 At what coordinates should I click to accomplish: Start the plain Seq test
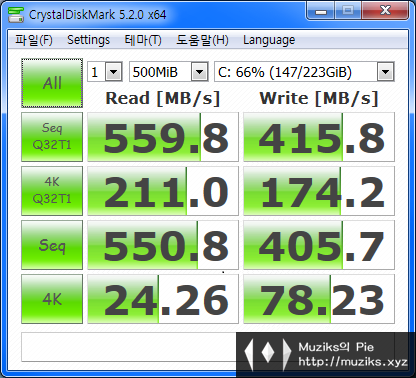tap(52, 245)
